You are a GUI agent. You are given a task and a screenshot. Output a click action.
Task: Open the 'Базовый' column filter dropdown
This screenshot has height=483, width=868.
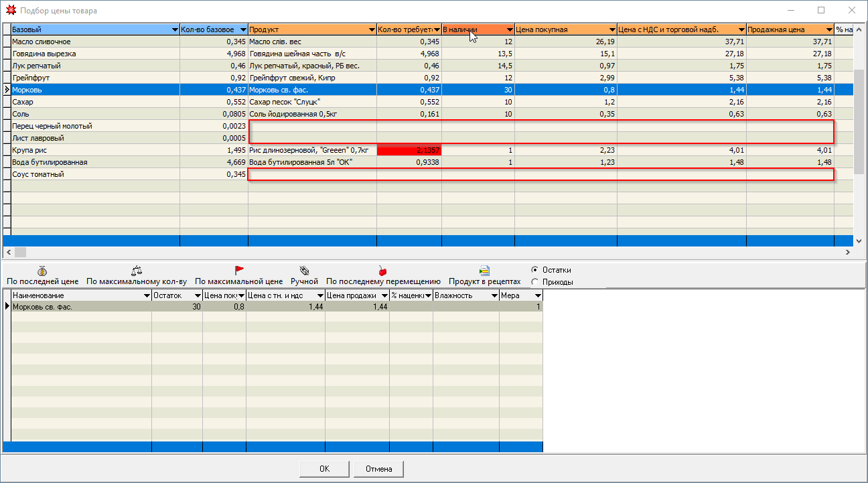[174, 30]
